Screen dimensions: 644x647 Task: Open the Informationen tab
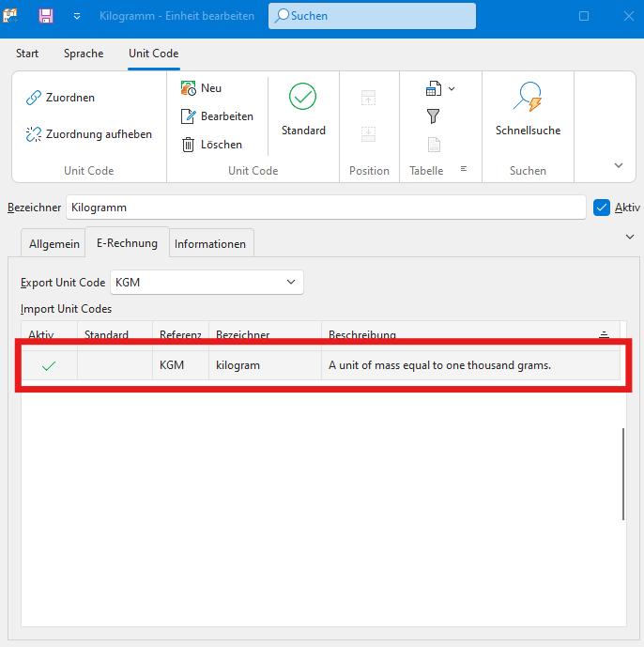tap(210, 244)
